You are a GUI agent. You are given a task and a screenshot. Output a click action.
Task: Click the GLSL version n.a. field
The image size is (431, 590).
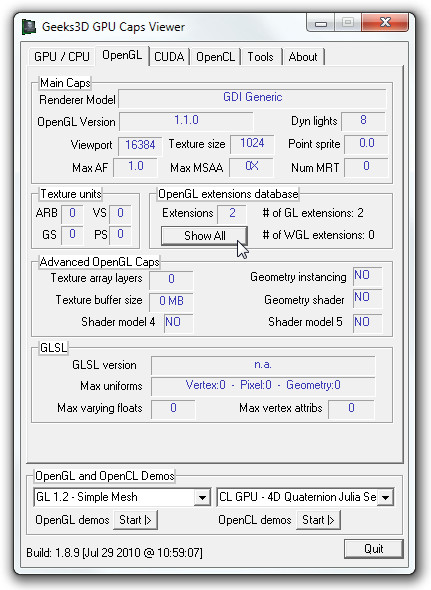tap(263, 365)
